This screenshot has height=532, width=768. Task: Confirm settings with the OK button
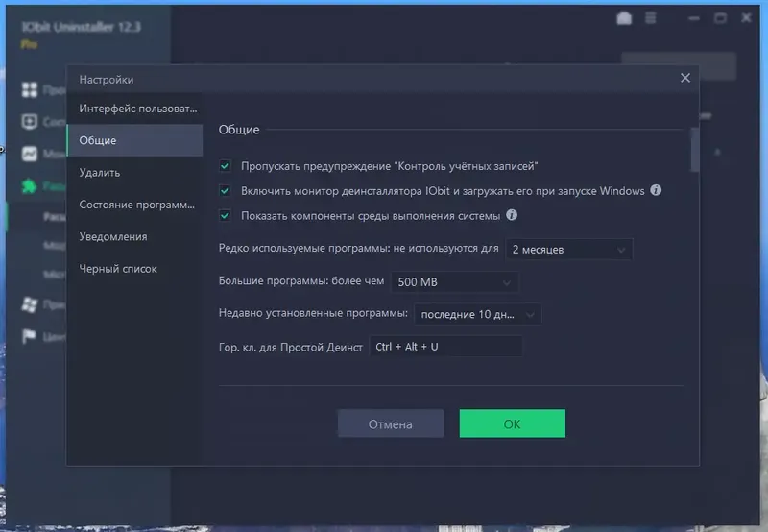point(513,423)
